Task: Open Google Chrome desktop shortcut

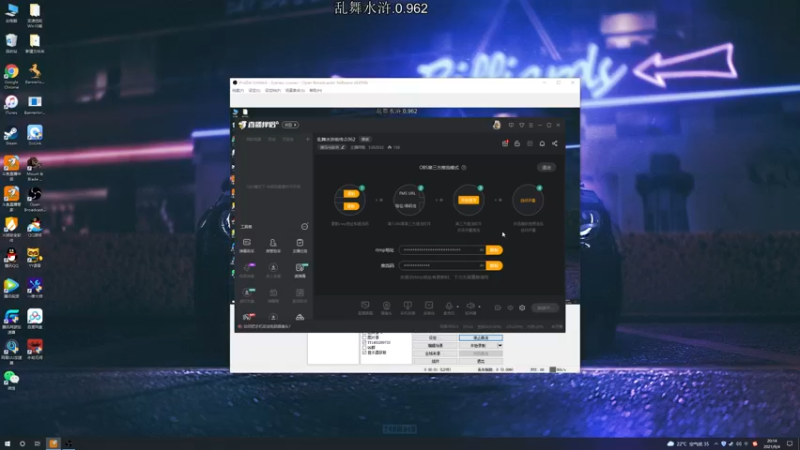Action: click(11, 75)
